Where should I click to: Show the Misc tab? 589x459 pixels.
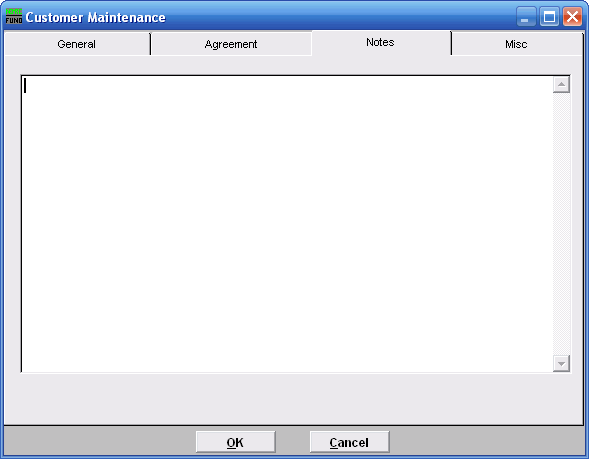pyautogui.click(x=516, y=44)
